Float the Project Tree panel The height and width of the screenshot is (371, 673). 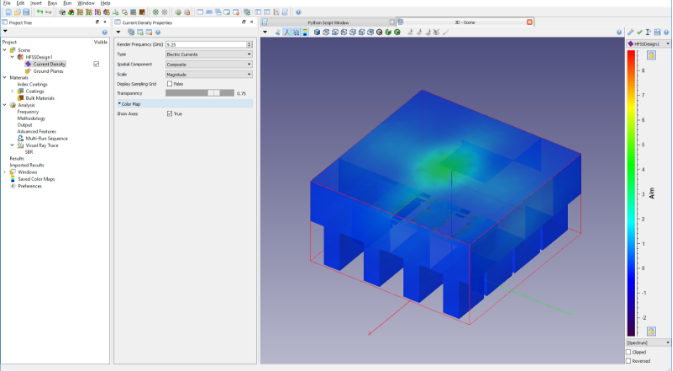(x=97, y=22)
